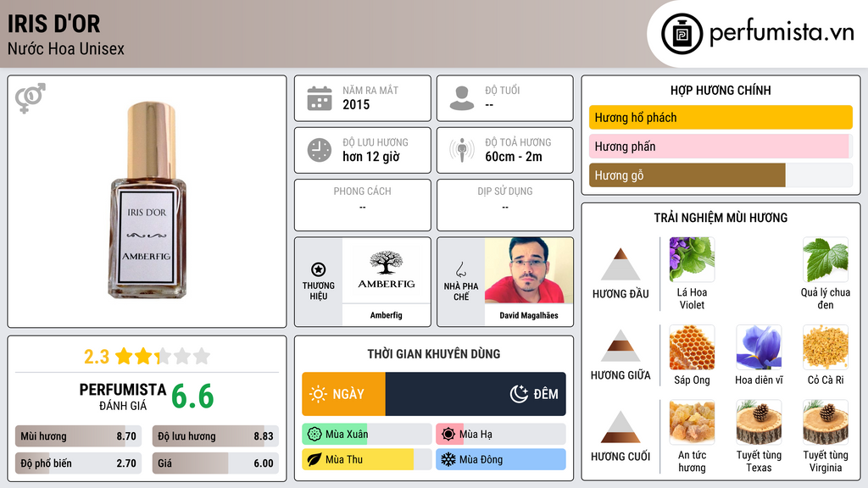Click the unisex gender symbol icon

(x=31, y=98)
